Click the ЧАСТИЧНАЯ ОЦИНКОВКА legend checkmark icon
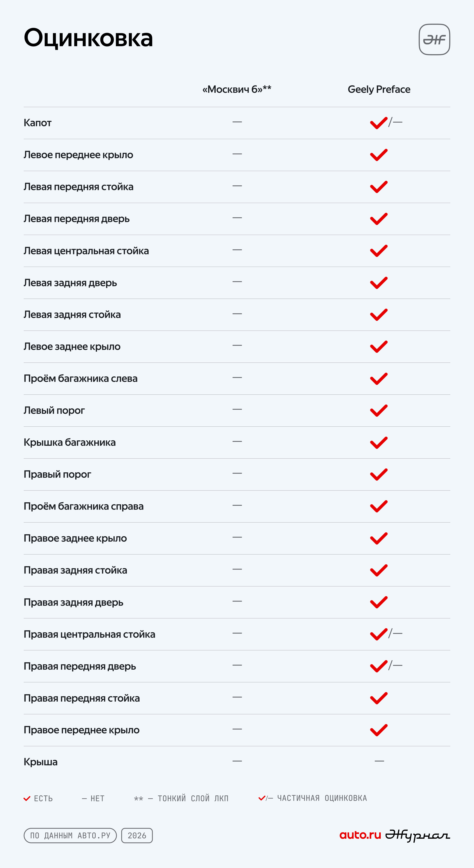 (262, 798)
